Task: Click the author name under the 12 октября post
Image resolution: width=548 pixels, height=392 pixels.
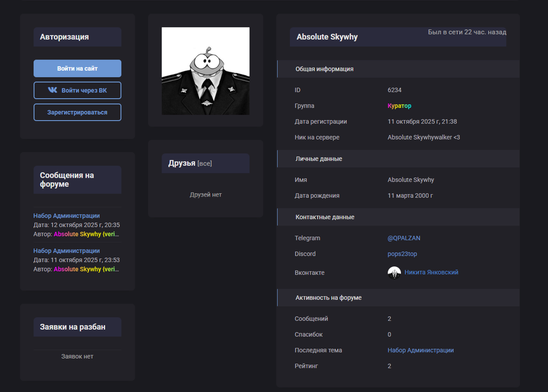Action: coord(86,234)
